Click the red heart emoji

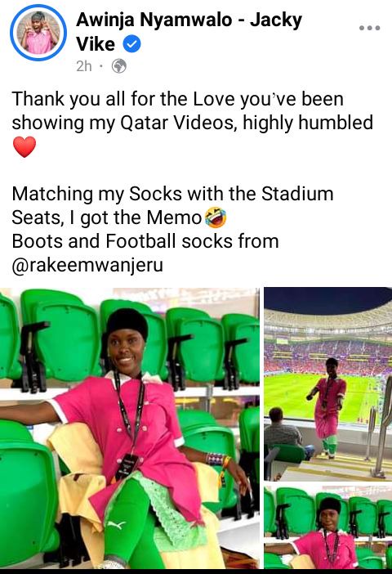click(x=24, y=147)
